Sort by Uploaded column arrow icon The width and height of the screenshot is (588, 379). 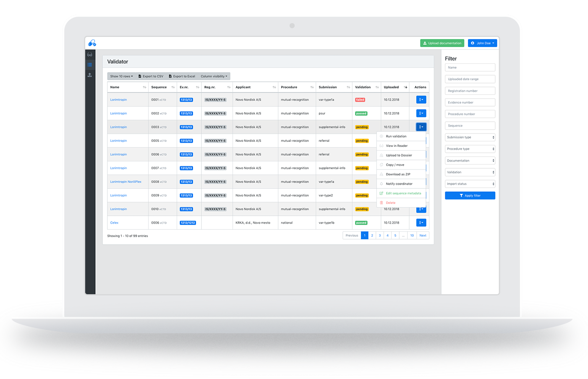click(x=405, y=87)
